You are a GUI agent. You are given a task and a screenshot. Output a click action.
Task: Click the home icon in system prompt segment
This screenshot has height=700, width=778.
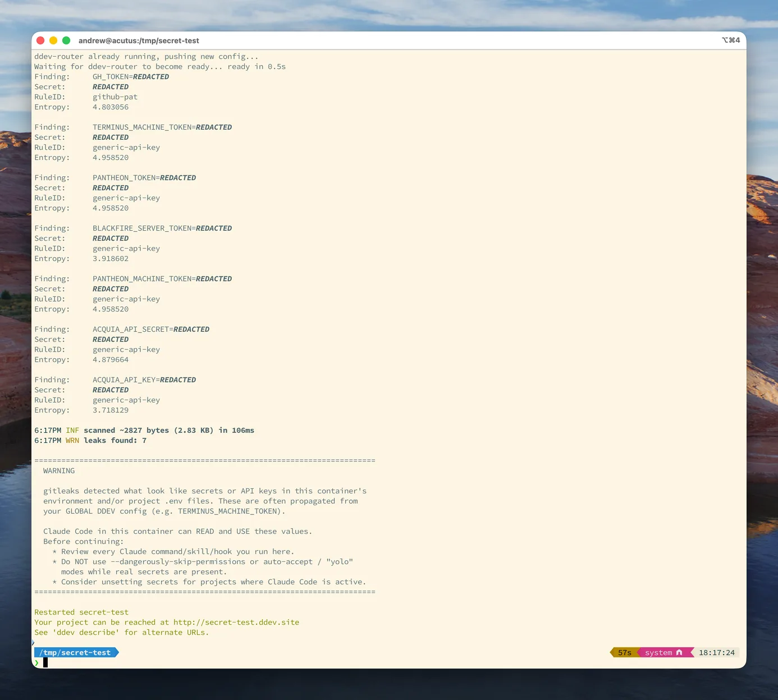tap(679, 652)
